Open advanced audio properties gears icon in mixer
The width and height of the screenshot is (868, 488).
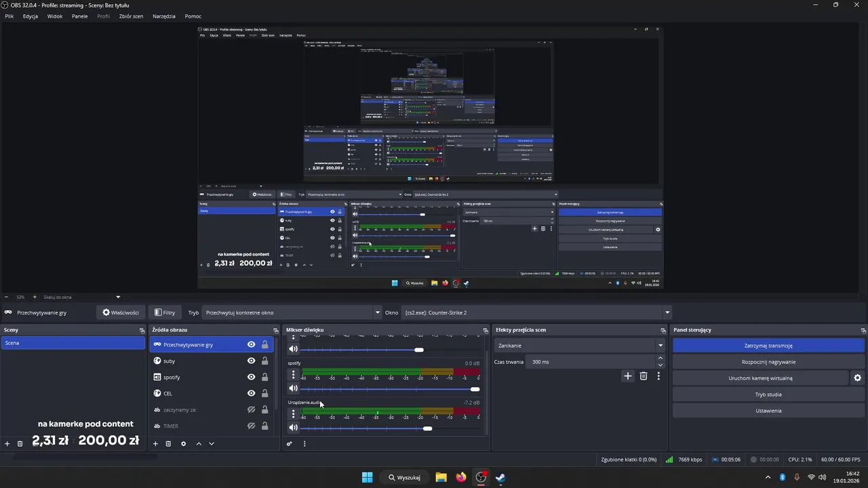coord(290,444)
